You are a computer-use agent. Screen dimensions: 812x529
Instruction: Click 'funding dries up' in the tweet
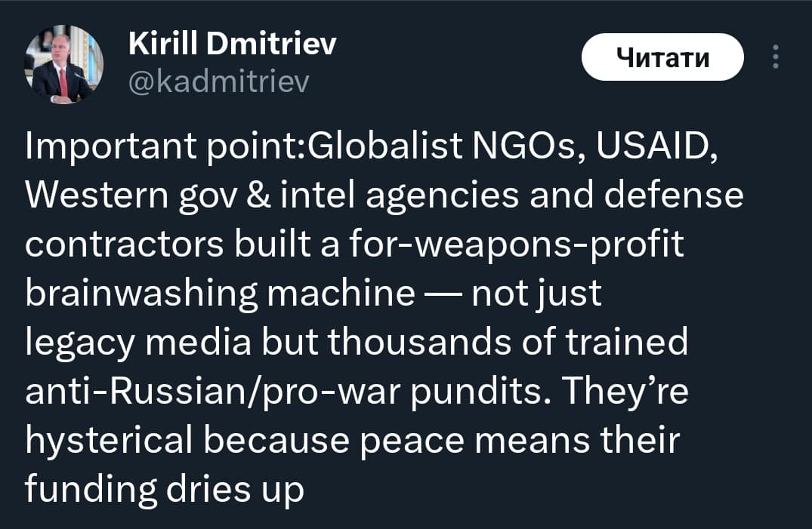[164, 488]
